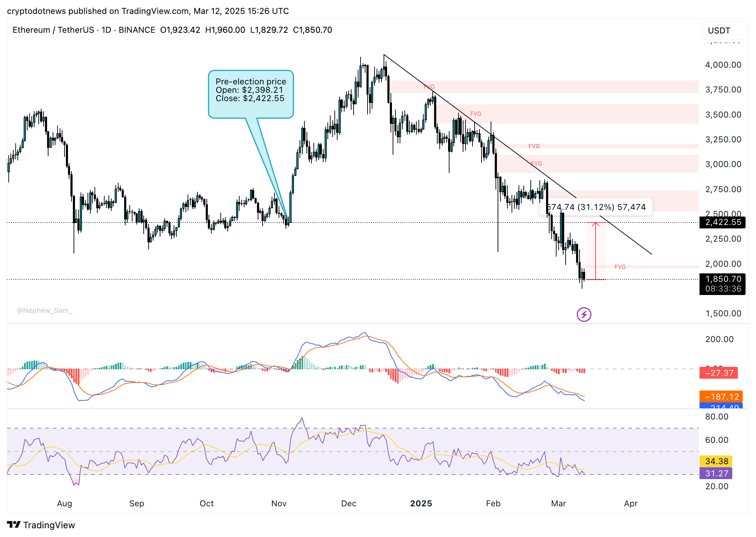Select the Pre-election price callout annotation
Image resolution: width=756 pixels, height=537 pixels.
pos(250,94)
